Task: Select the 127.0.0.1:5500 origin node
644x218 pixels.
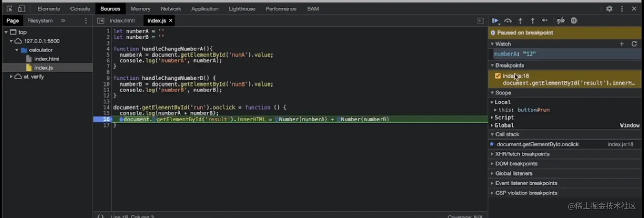Action: pyautogui.click(x=42, y=41)
